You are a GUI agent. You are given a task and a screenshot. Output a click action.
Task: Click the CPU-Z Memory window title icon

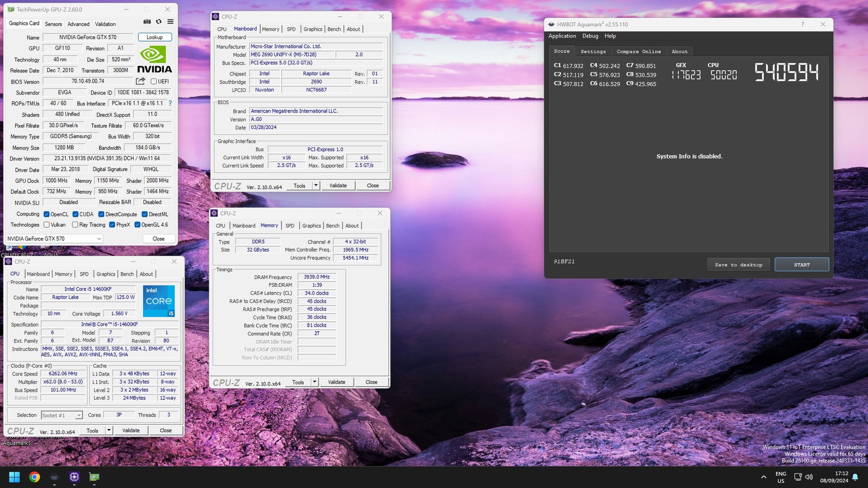pos(214,213)
